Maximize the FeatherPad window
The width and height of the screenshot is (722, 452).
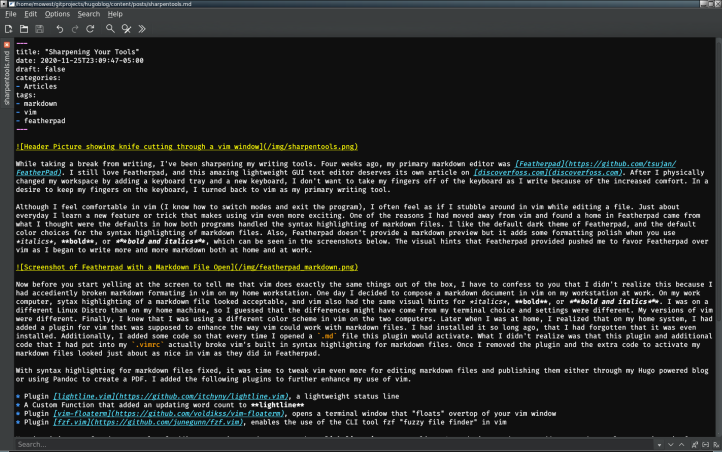click(711, 4)
